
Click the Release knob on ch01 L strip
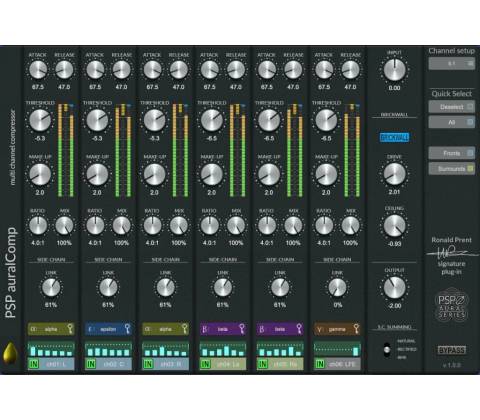(64, 70)
